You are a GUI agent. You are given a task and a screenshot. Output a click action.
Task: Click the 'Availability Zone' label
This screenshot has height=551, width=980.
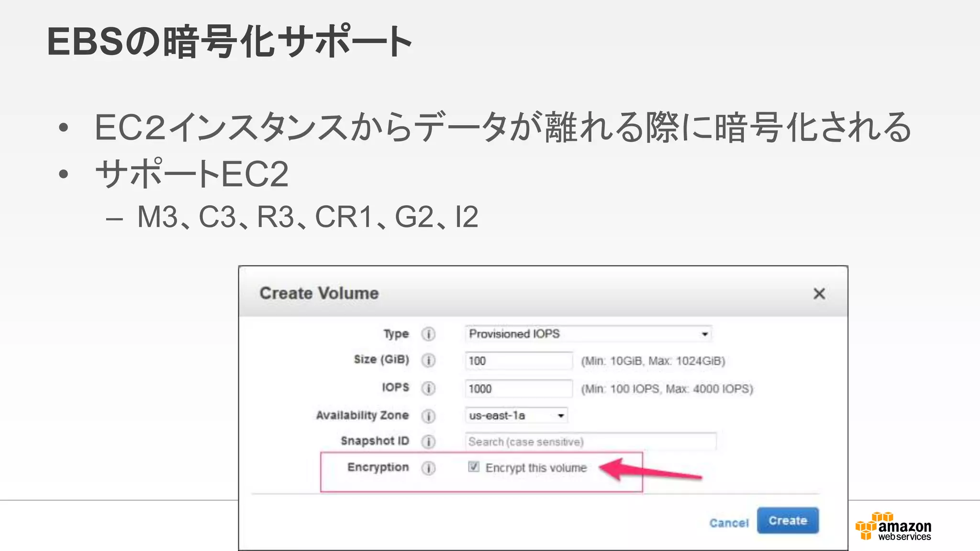tap(362, 415)
